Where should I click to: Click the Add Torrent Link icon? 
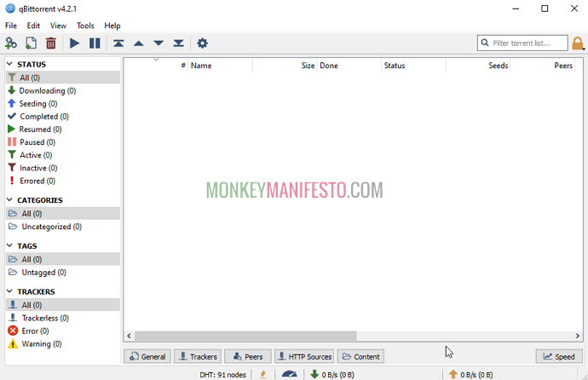tap(11, 43)
